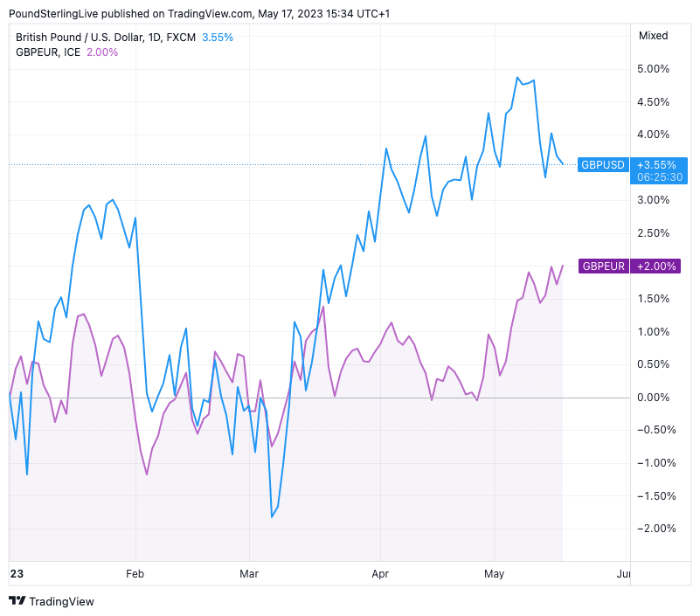Click the +2.00% price label on axis
This screenshot has width=700, height=616.
coord(656,266)
